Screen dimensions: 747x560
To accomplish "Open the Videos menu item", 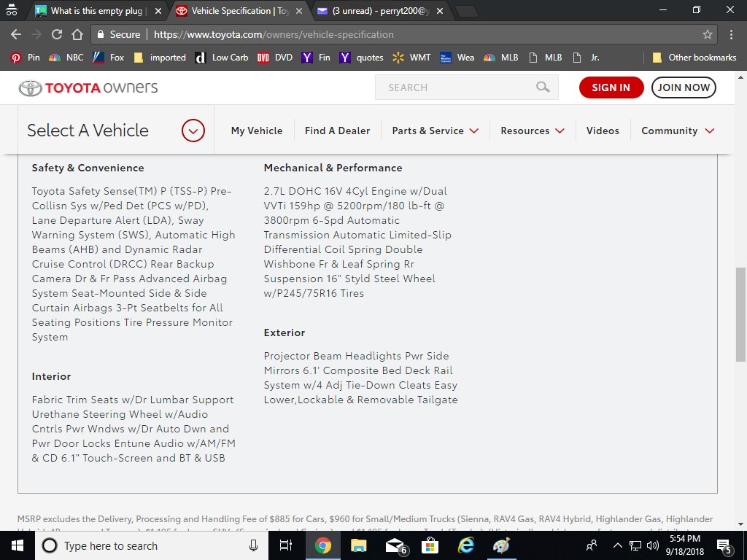I will tap(603, 131).
